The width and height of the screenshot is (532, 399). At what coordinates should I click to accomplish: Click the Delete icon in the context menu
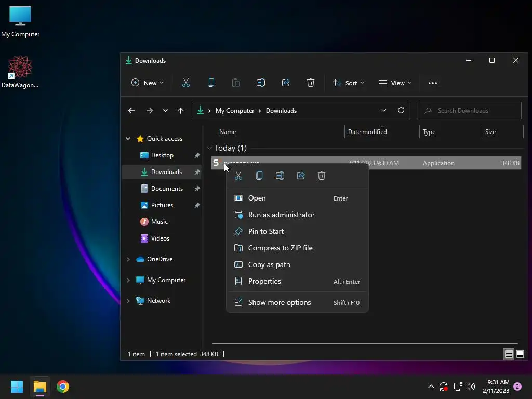[x=322, y=176]
